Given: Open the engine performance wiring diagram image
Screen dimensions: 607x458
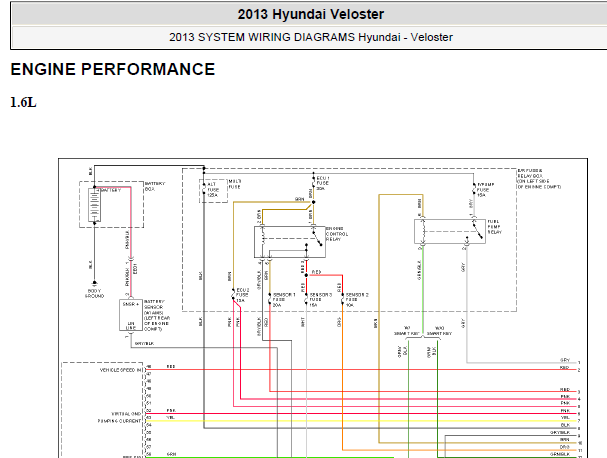Looking at the screenshot, I should [x=323, y=308].
